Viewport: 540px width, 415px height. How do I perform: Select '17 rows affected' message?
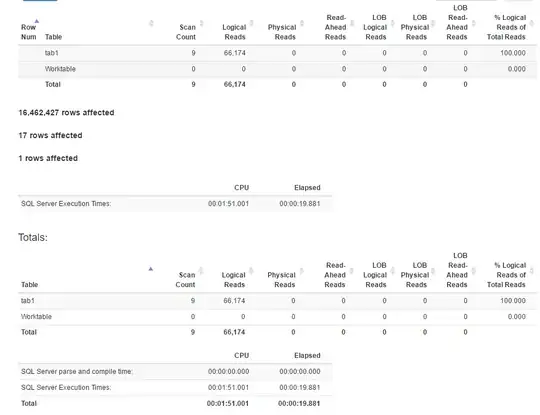(x=50, y=135)
